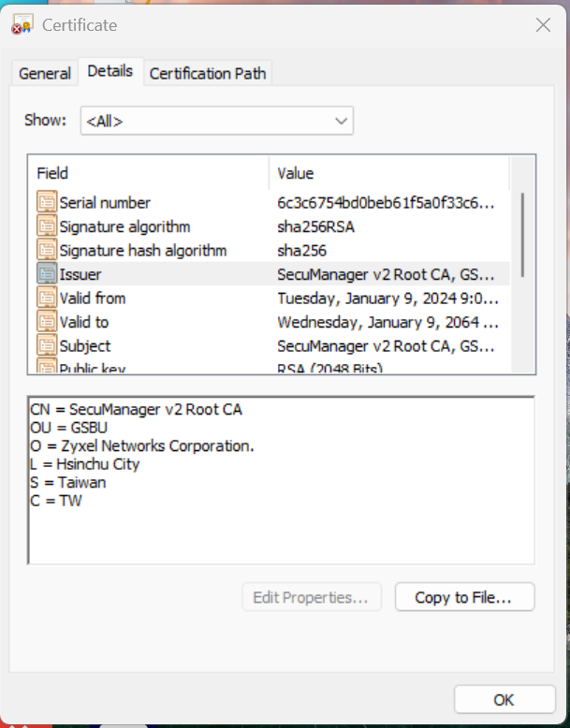570x728 pixels.
Task: Select the Details tab
Action: 110,71
